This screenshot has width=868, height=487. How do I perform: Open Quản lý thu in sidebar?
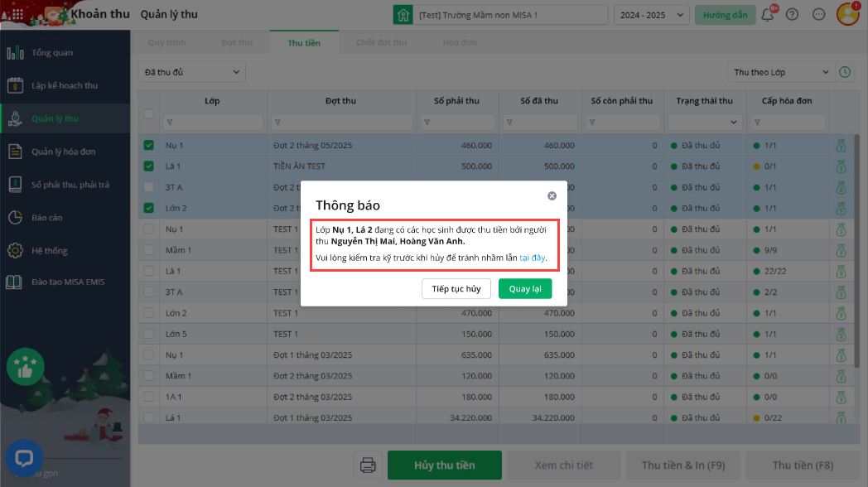pyautogui.click(x=65, y=118)
